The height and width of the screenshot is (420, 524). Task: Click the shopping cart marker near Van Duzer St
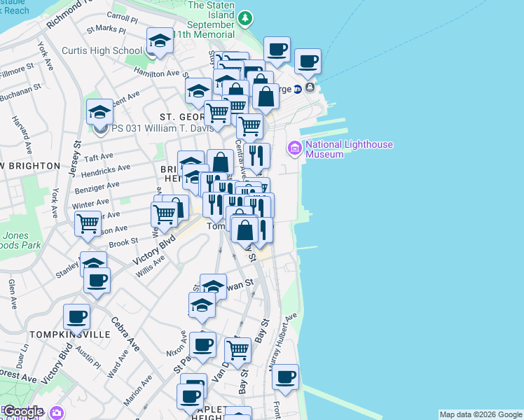(237, 353)
